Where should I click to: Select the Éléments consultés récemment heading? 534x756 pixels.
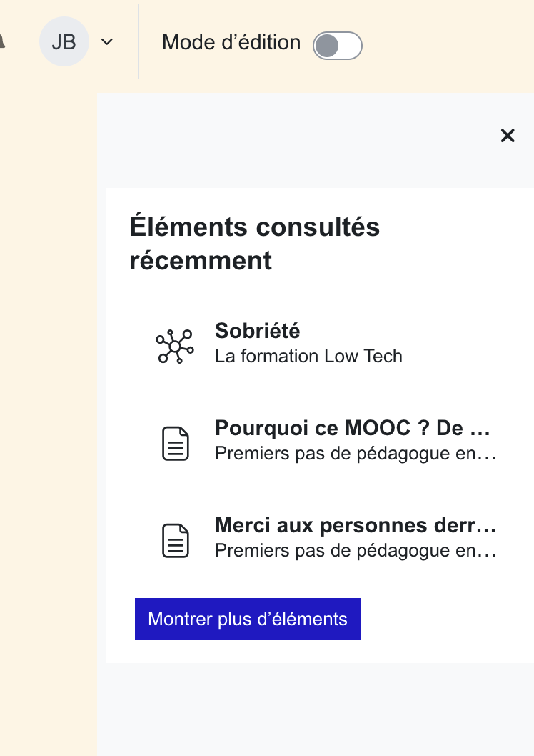click(254, 243)
